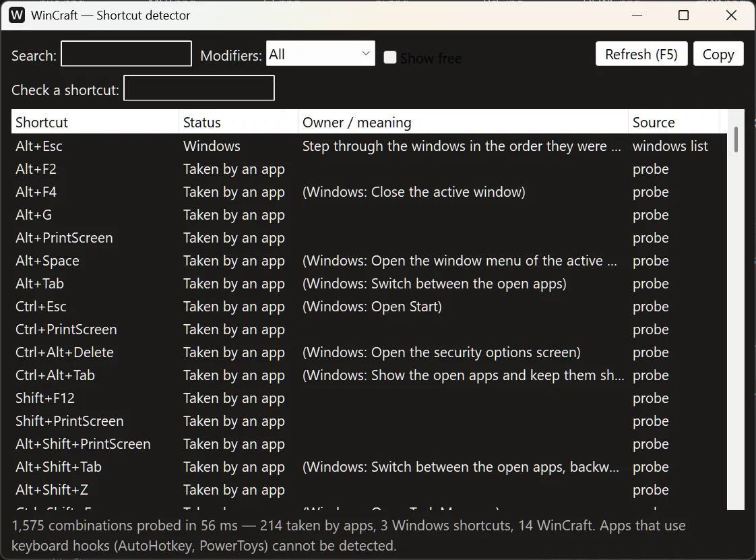Select the Alt+PrintScreen row
Viewport: 756px width, 560px height.
[369, 238]
